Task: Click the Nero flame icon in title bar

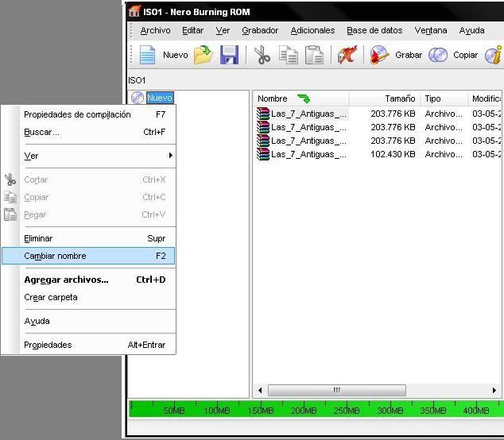Action: pyautogui.click(x=134, y=11)
